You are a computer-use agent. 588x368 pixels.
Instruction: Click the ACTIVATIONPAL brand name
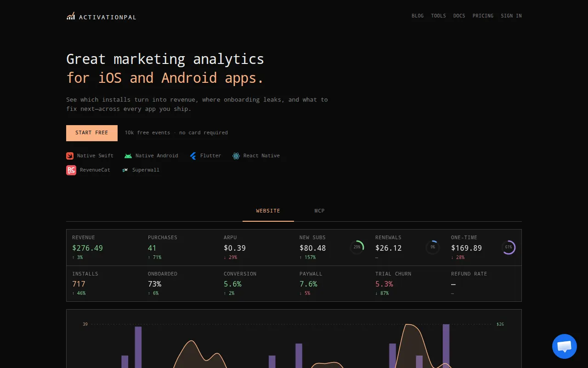click(108, 17)
